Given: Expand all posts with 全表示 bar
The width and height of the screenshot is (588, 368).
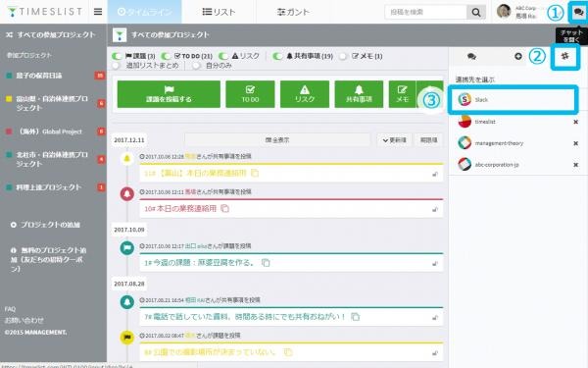Looking at the screenshot, I should point(277,140).
